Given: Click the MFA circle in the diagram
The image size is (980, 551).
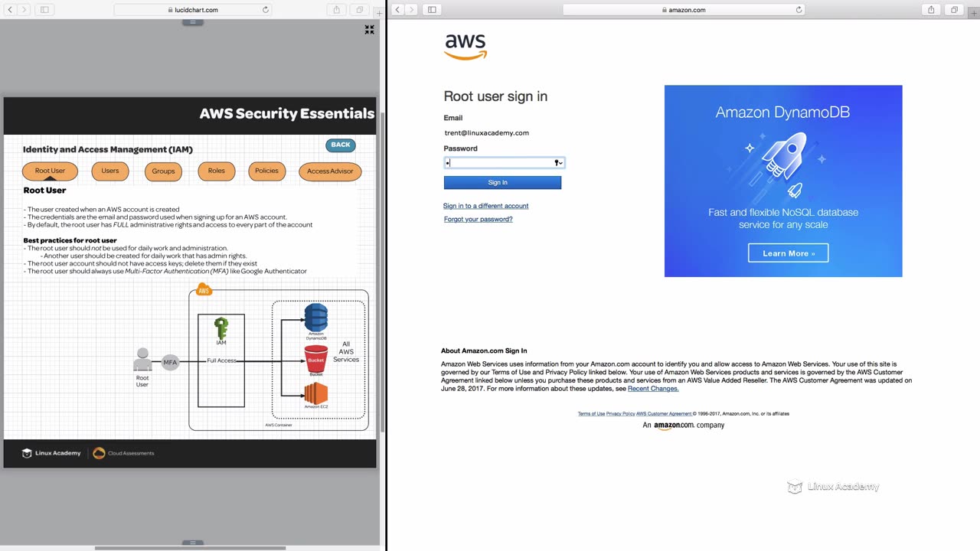Looking at the screenshot, I should point(170,362).
